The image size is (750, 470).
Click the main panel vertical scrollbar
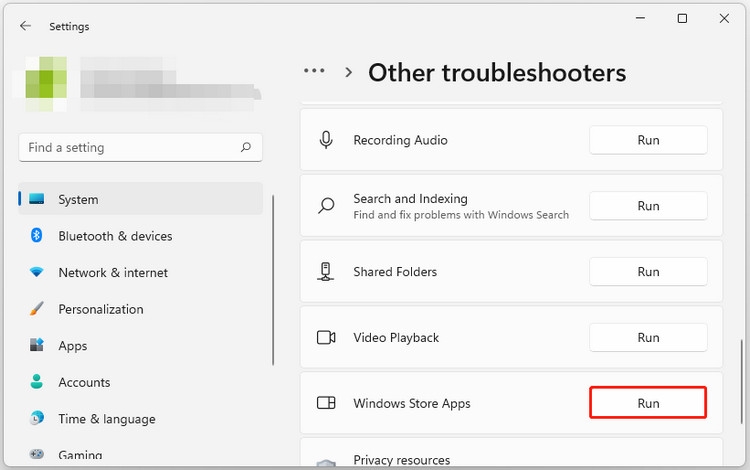[x=742, y=381]
